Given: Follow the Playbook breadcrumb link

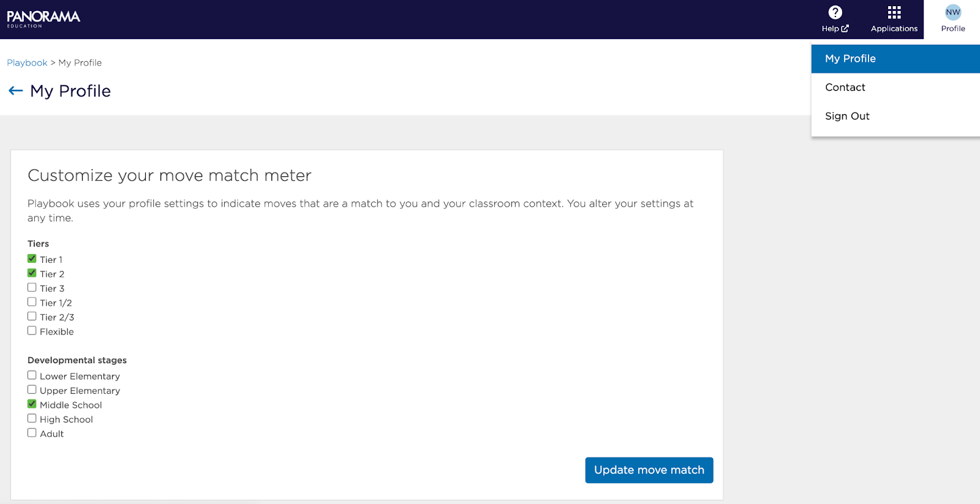Looking at the screenshot, I should 27,63.
